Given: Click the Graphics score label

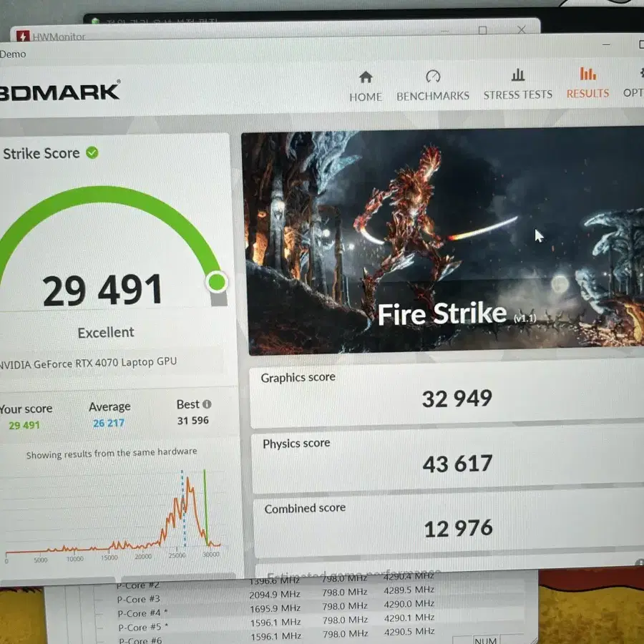Looking at the screenshot, I should point(298,377).
